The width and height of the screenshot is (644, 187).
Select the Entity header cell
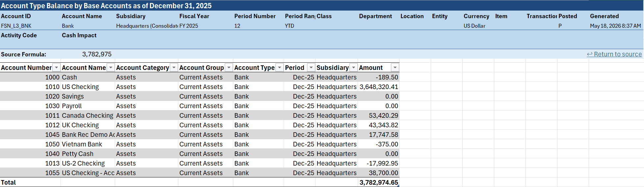pyautogui.click(x=447, y=16)
